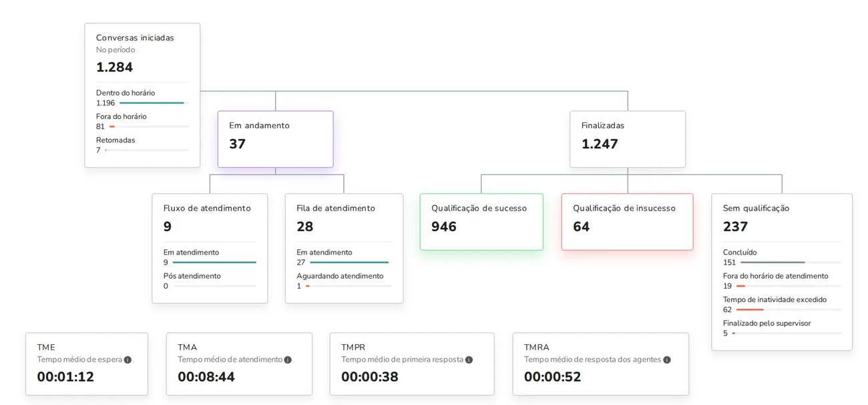
Task: Select the "Finalizadas" card
Action: pos(628,139)
